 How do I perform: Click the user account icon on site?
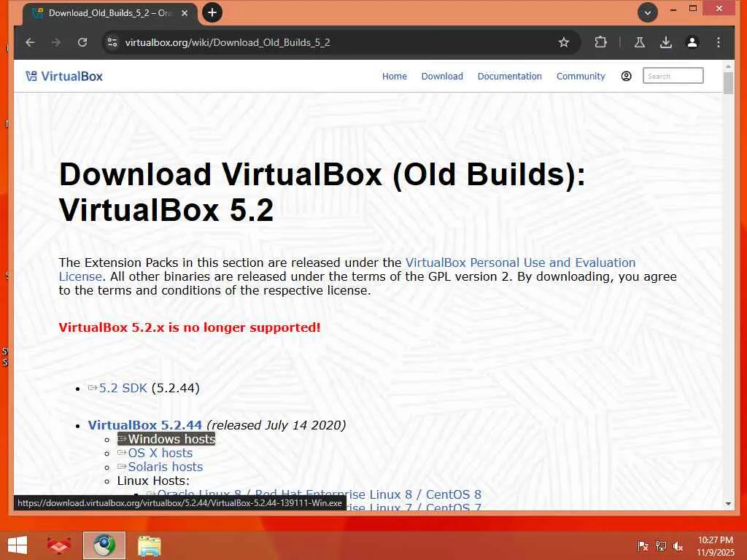[x=627, y=76]
